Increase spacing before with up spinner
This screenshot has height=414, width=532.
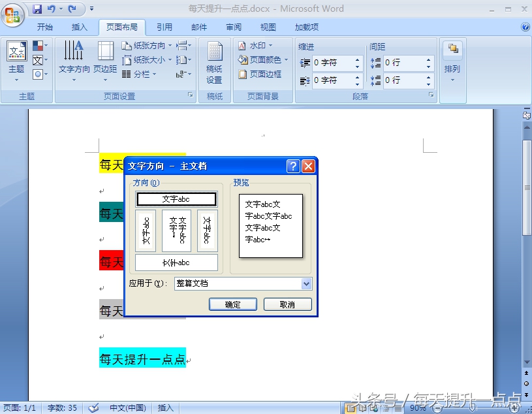click(429, 59)
